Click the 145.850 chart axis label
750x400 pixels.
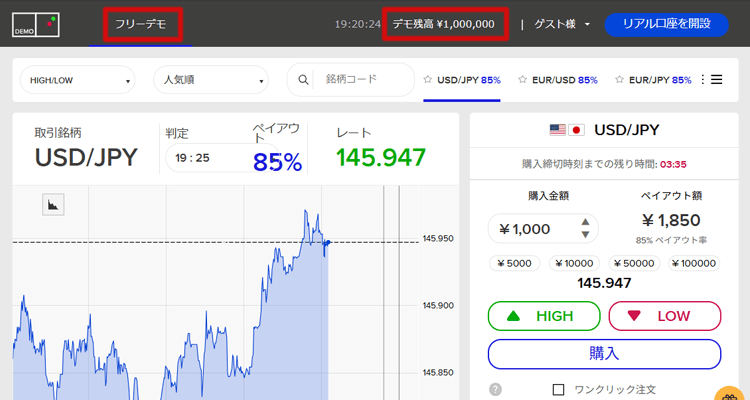[437, 372]
